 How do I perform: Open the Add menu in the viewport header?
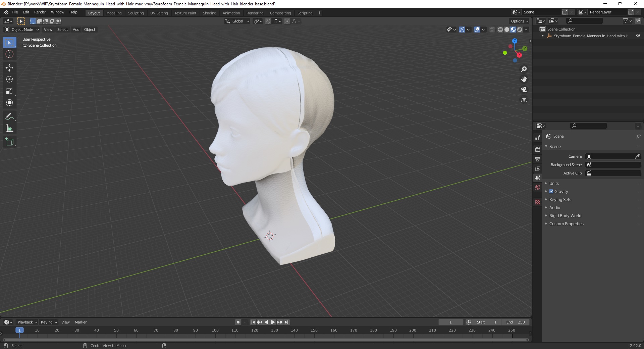click(x=76, y=30)
